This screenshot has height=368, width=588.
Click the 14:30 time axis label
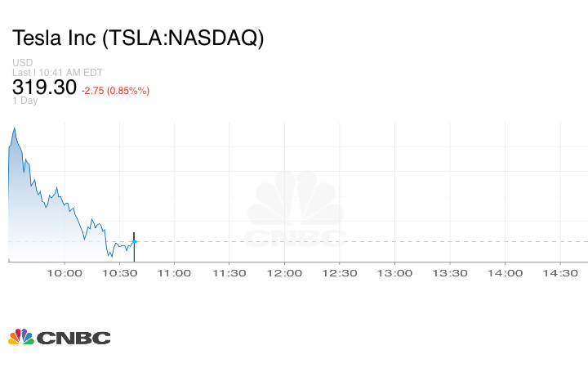pyautogui.click(x=560, y=273)
